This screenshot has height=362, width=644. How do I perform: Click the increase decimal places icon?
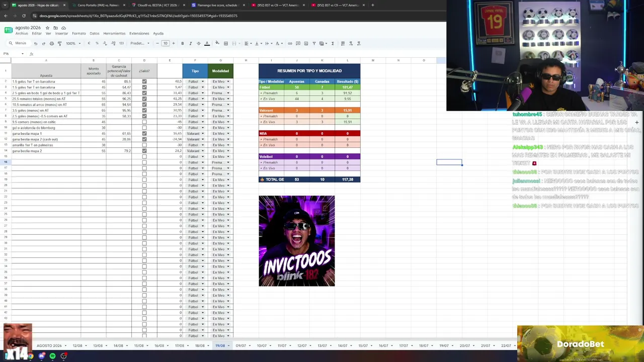(x=113, y=43)
